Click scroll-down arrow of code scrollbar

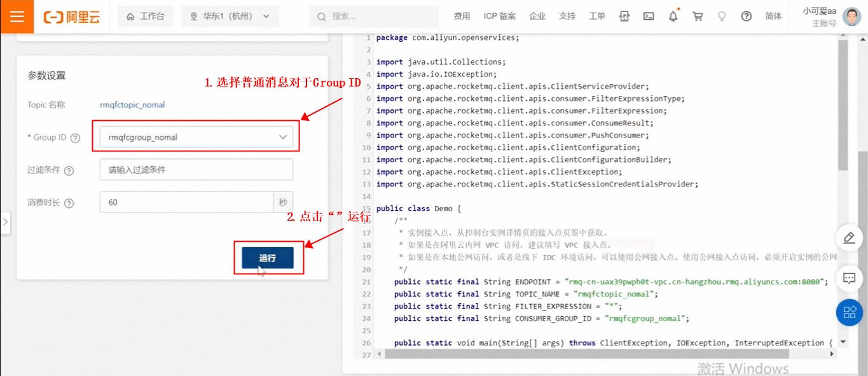tap(843, 342)
